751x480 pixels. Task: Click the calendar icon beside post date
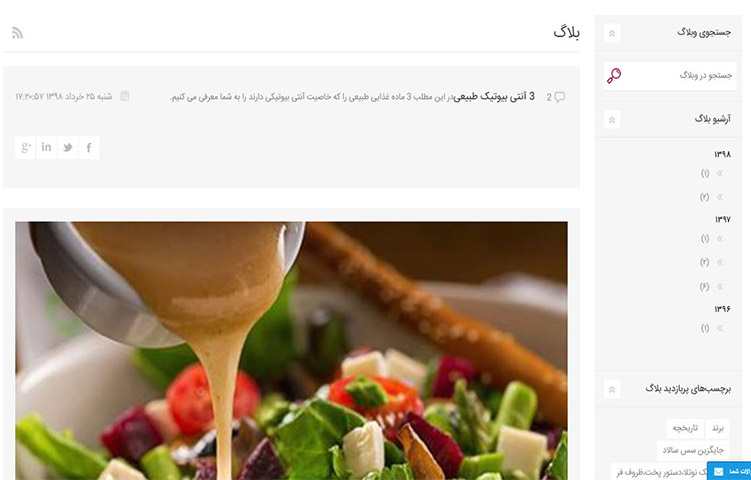pos(125,96)
